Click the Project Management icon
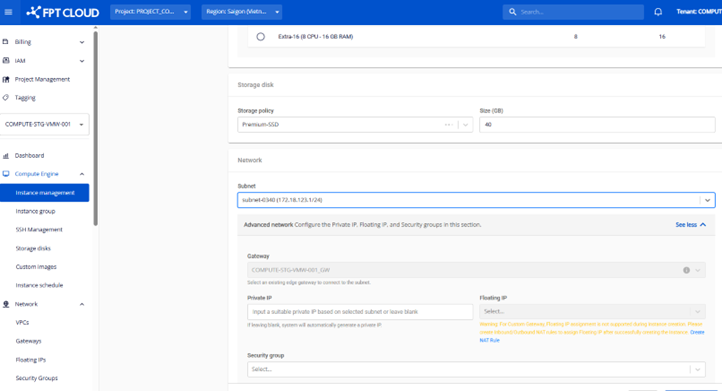This screenshot has width=722, height=391. (x=6, y=79)
